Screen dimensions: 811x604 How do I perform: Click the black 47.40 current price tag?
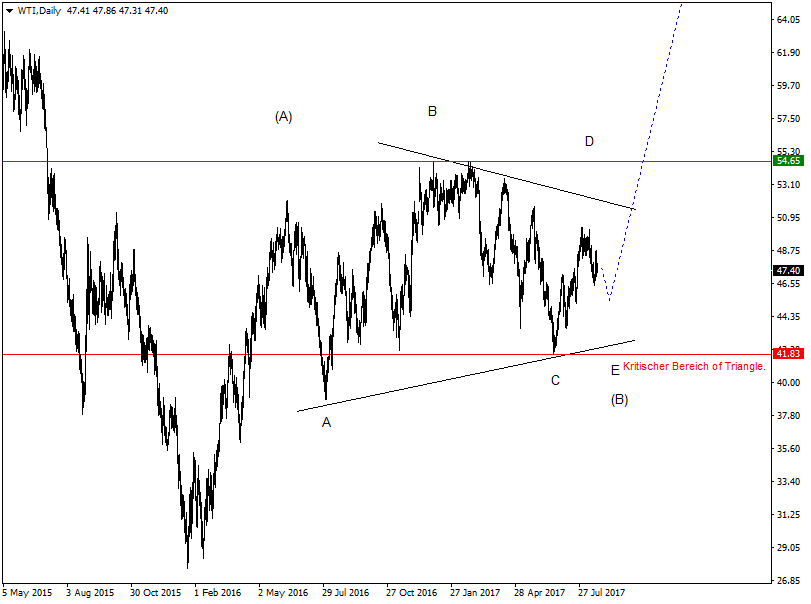tap(789, 269)
